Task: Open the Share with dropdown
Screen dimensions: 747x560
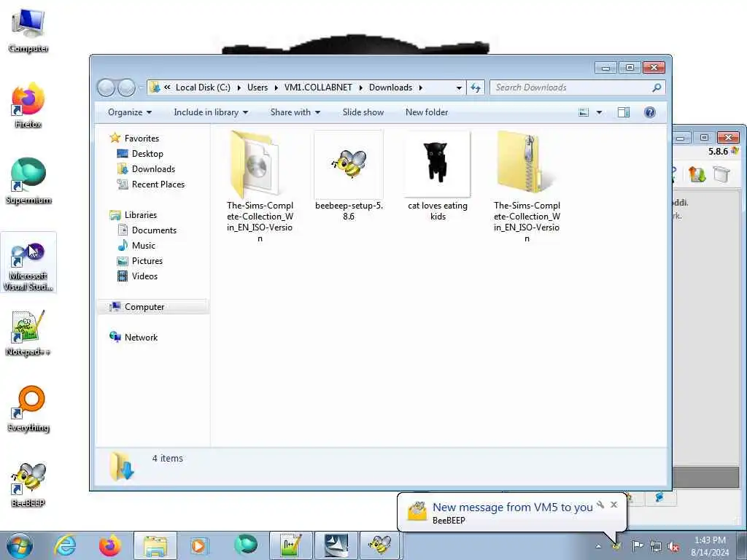Action: coord(295,112)
